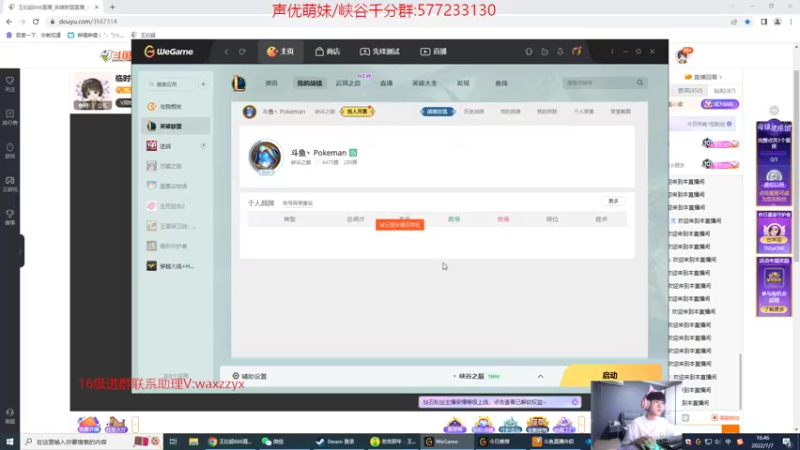Select 穿越火线 in the game list
This screenshot has width=800, height=450.
[x=175, y=266]
